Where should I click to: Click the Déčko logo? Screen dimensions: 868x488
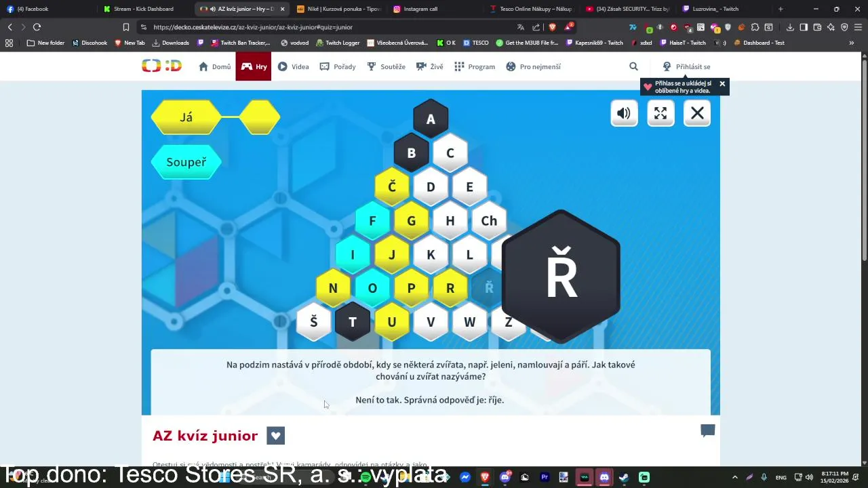click(161, 66)
